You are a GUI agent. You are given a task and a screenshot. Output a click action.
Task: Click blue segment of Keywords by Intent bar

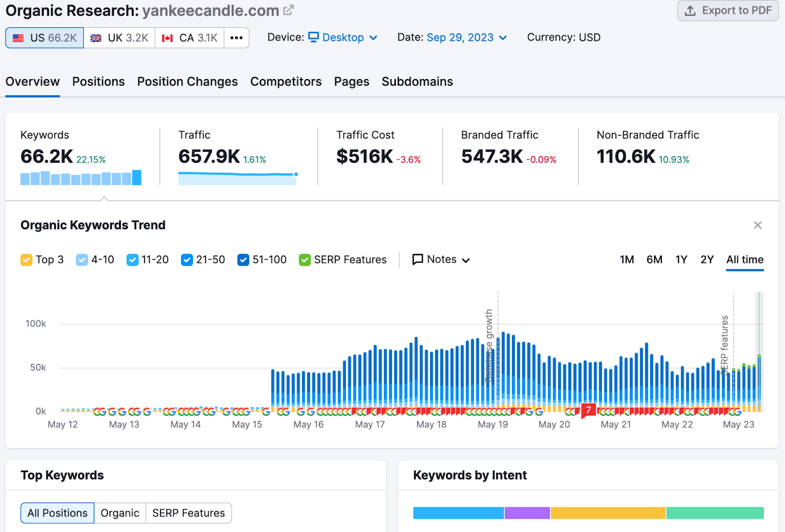[458, 513]
